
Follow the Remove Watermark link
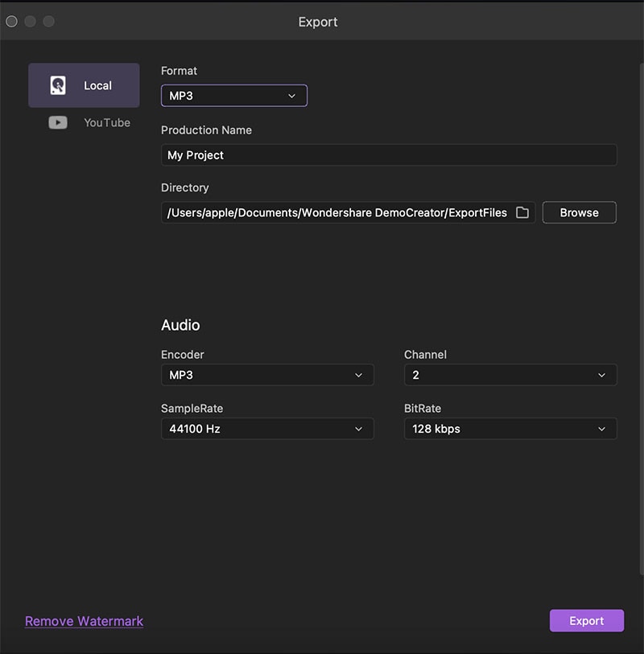point(84,621)
